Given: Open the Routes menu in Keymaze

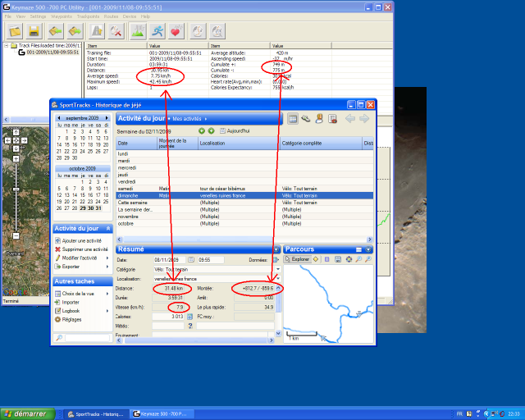Looking at the screenshot, I should [x=111, y=16].
